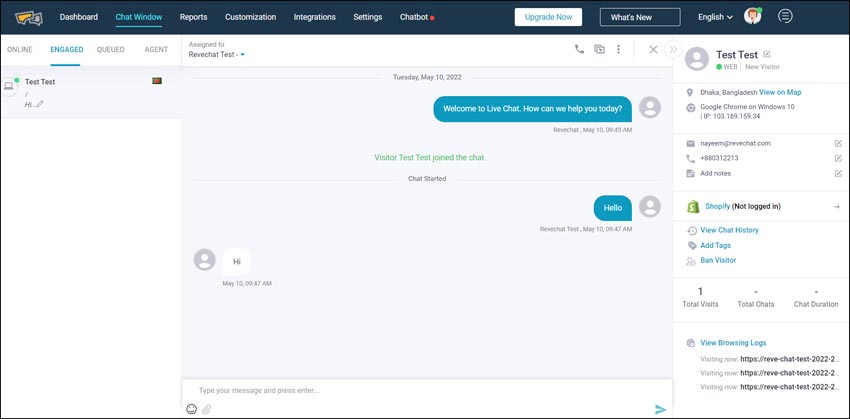Start a voice call with the visitor
The width and height of the screenshot is (850, 419).
pyautogui.click(x=579, y=49)
